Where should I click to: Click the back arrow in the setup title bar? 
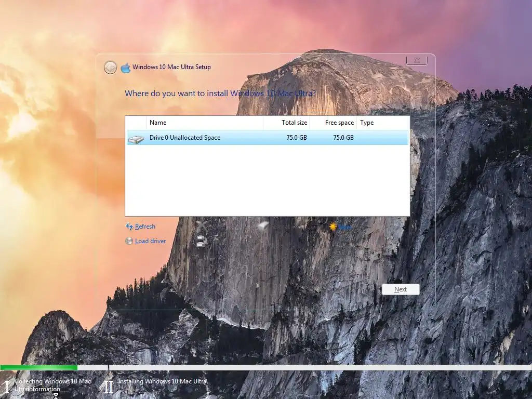click(x=110, y=68)
